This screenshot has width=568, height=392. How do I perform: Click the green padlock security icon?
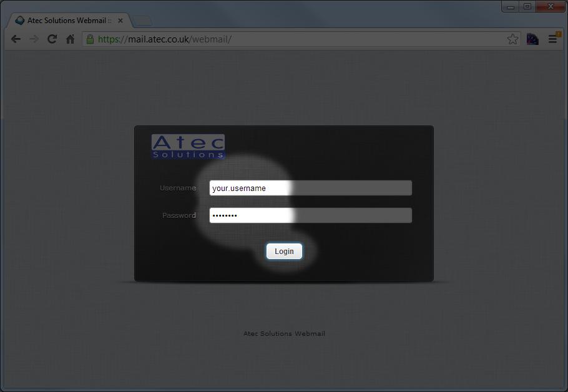click(x=90, y=39)
